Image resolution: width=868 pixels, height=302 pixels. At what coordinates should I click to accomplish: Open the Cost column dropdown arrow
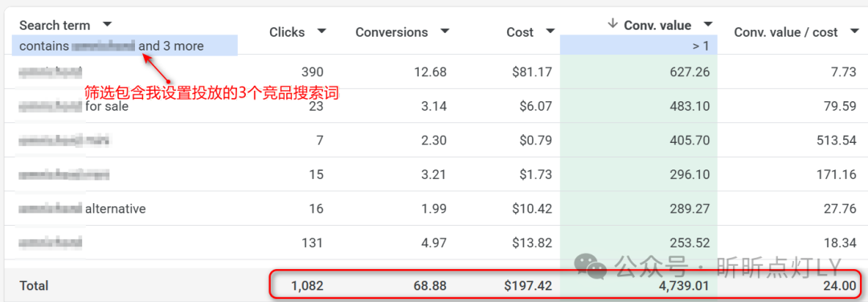tap(550, 31)
